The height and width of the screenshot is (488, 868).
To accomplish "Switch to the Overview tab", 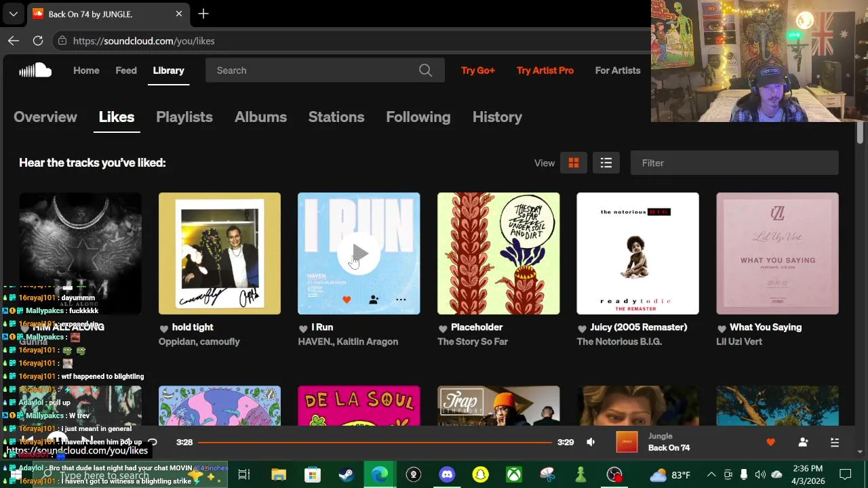I will click(x=45, y=117).
